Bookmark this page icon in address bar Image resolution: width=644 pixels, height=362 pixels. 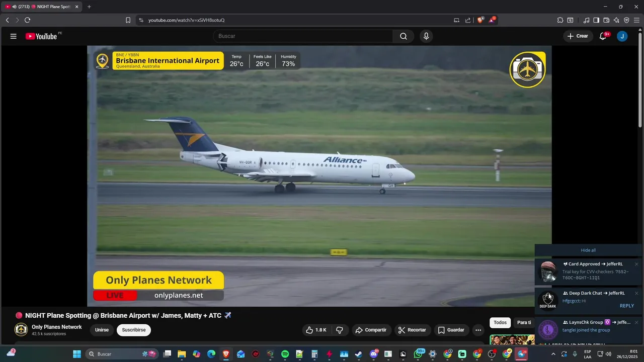(x=128, y=20)
